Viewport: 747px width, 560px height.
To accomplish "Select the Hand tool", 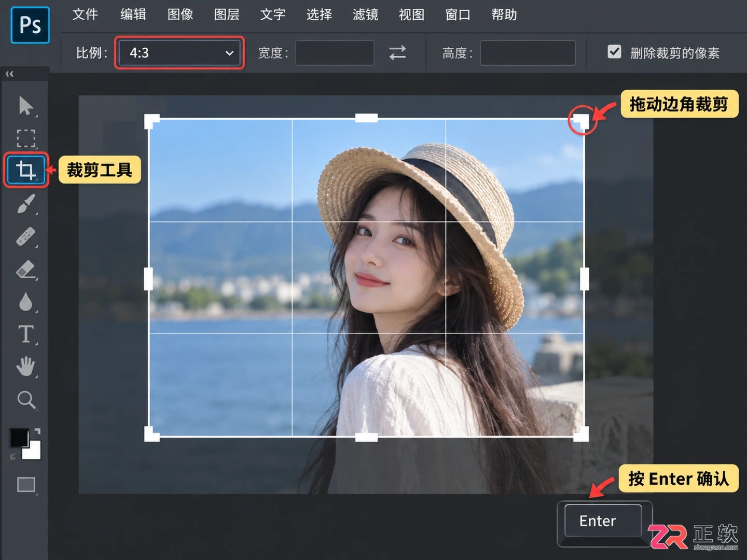I will click(x=26, y=367).
